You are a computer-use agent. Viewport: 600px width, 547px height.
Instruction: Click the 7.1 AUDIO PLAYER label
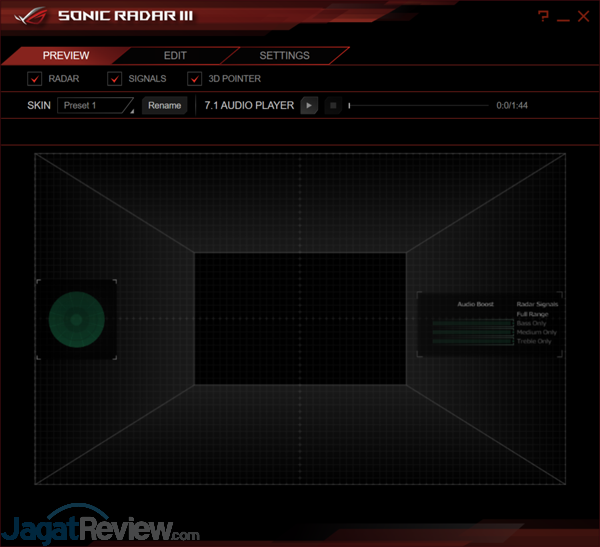pyautogui.click(x=249, y=105)
